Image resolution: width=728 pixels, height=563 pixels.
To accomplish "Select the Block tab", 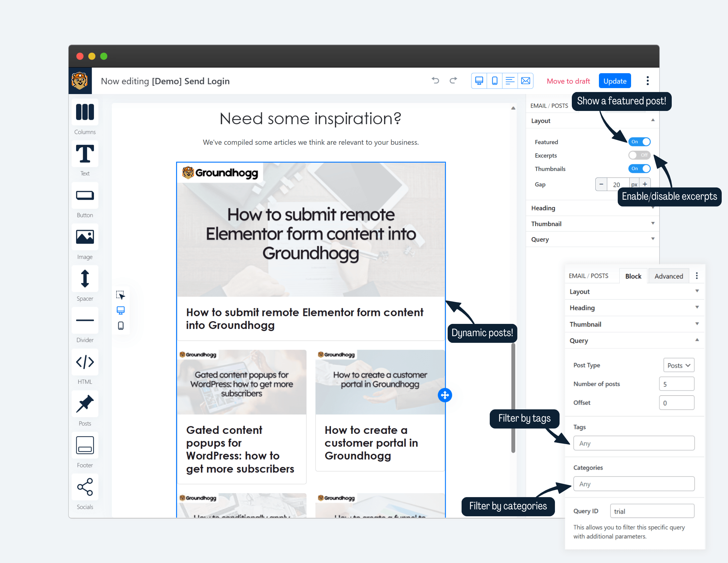I will (633, 276).
